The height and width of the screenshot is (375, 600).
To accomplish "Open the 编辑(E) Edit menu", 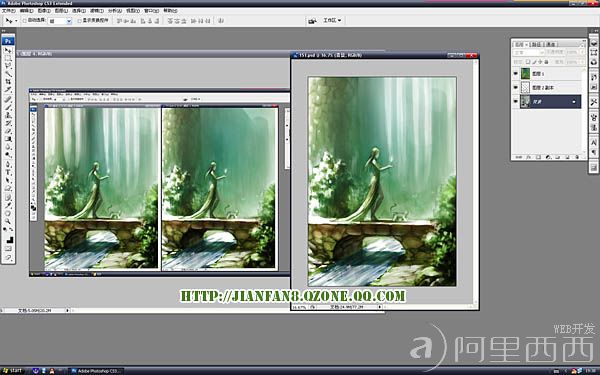I will coord(26,11).
